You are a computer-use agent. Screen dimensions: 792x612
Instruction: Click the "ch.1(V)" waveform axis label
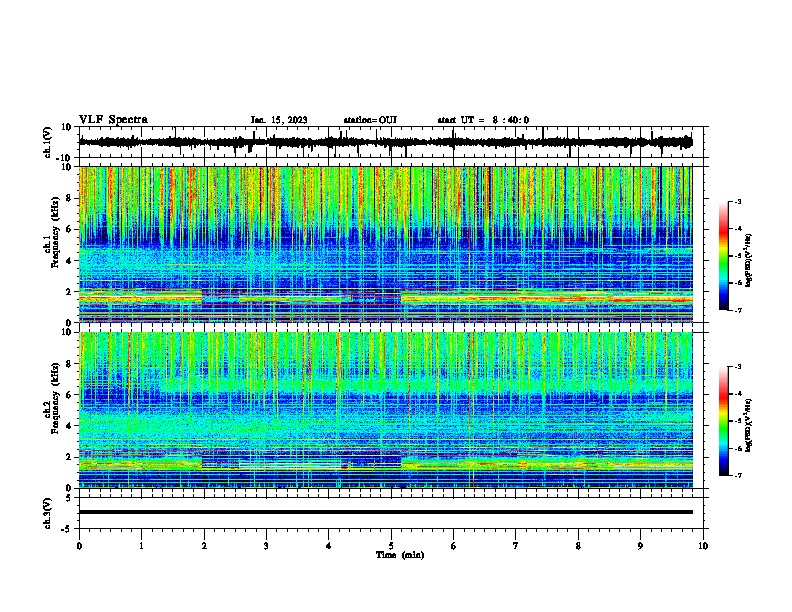click(x=48, y=142)
